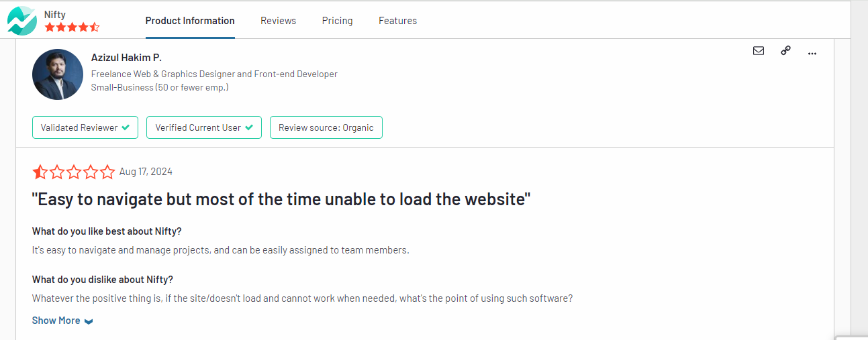The width and height of the screenshot is (868, 340).
Task: Click Azizul Hakim P. profile photo
Action: tap(58, 74)
